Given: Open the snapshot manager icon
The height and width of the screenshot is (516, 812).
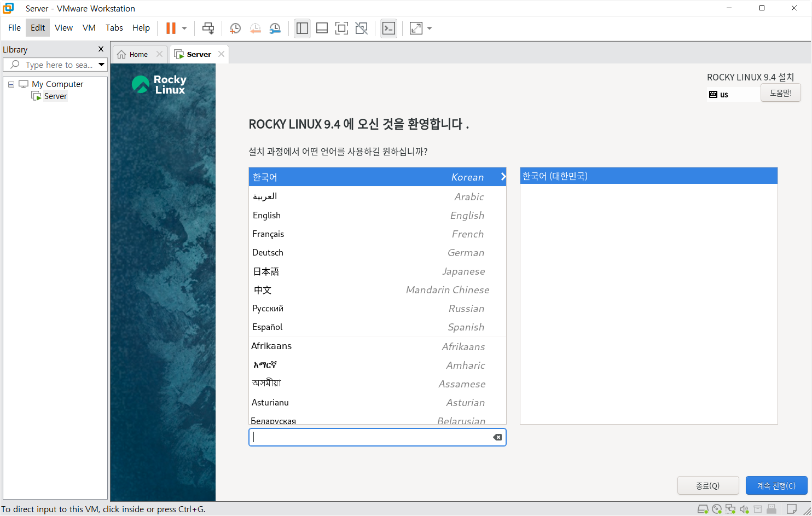Looking at the screenshot, I should (x=275, y=28).
